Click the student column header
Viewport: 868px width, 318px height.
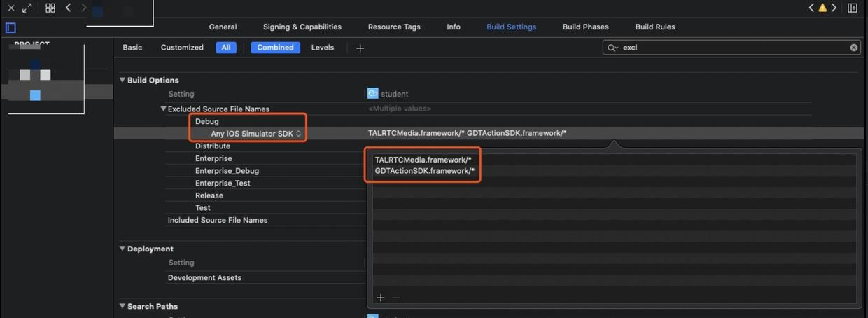point(395,93)
